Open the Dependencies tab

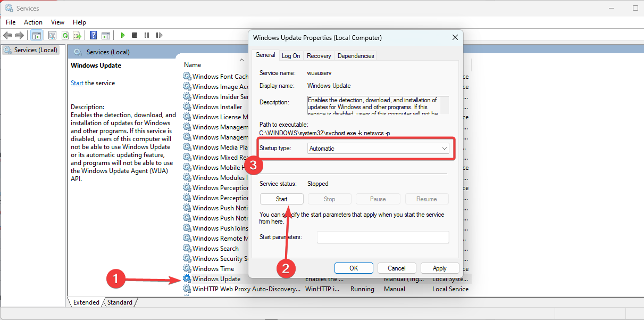pyautogui.click(x=356, y=55)
